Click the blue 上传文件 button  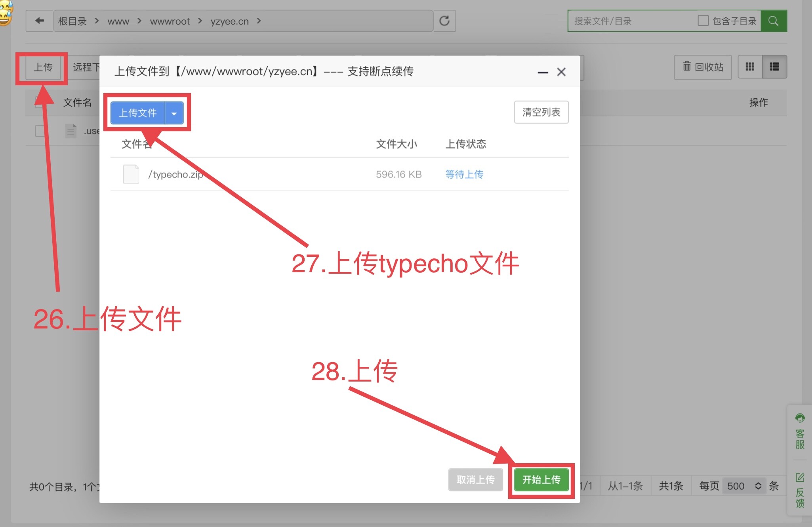click(138, 113)
